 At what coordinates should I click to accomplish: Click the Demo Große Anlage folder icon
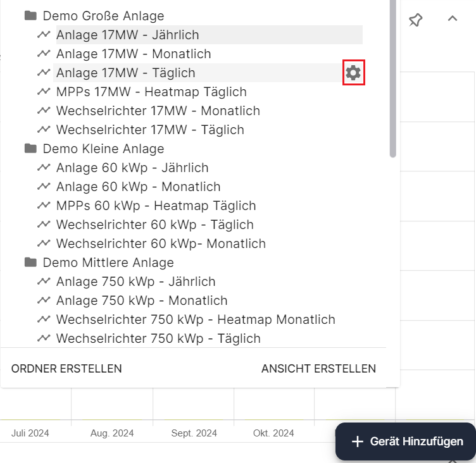30,16
